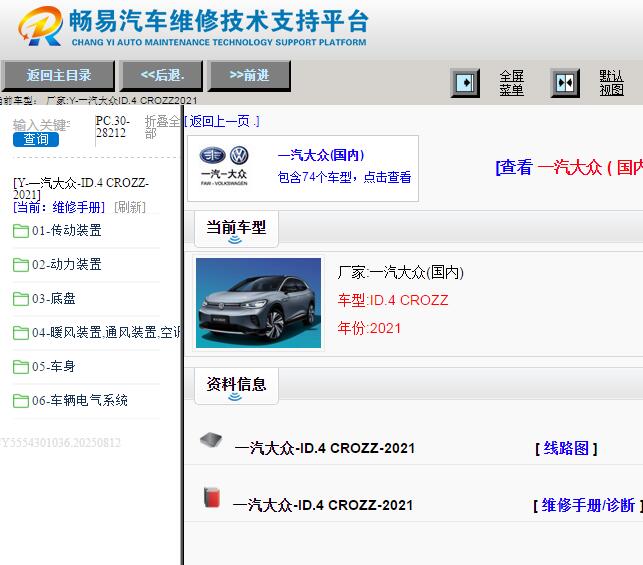Click 一汽大众-ID.4 CROZZ-2021 repair manual row text

tap(323, 505)
